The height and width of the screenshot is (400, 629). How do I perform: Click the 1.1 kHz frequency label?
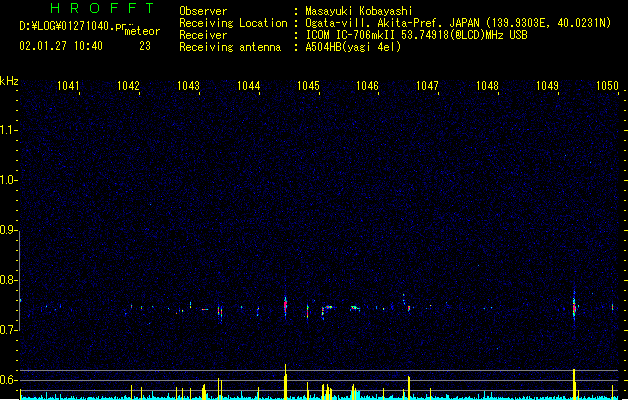tap(8, 130)
